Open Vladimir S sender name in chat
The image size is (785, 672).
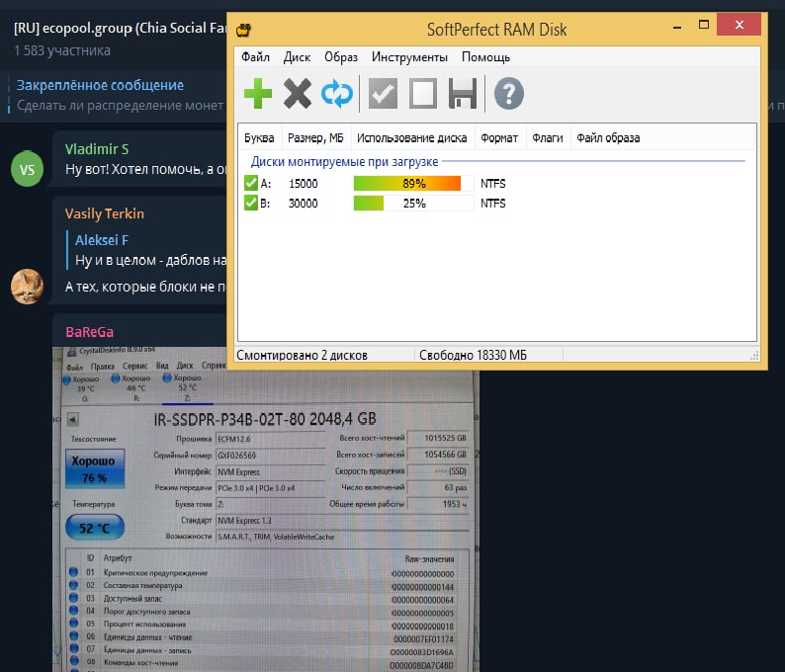(97, 149)
